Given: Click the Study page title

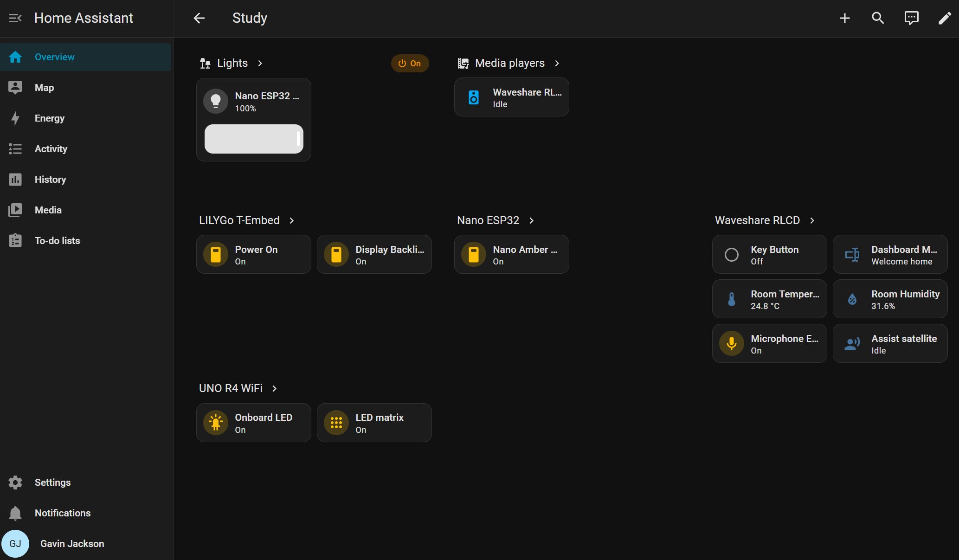Looking at the screenshot, I should (x=250, y=18).
